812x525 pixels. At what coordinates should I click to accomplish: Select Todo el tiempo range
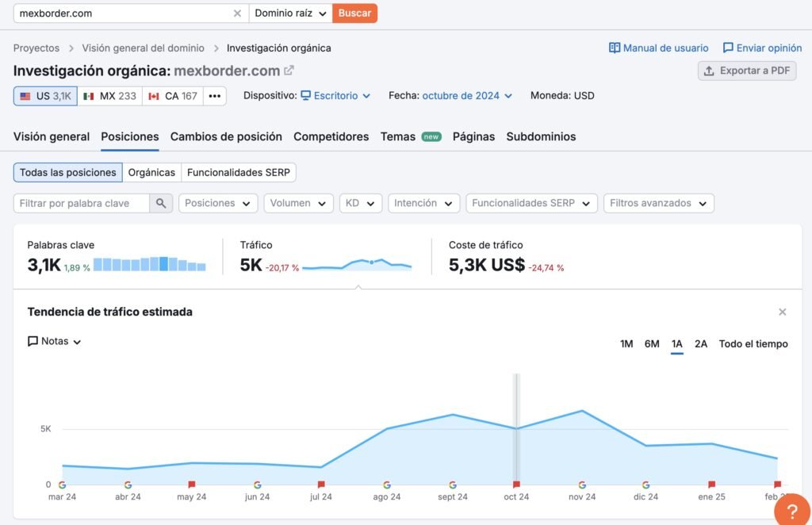point(753,343)
